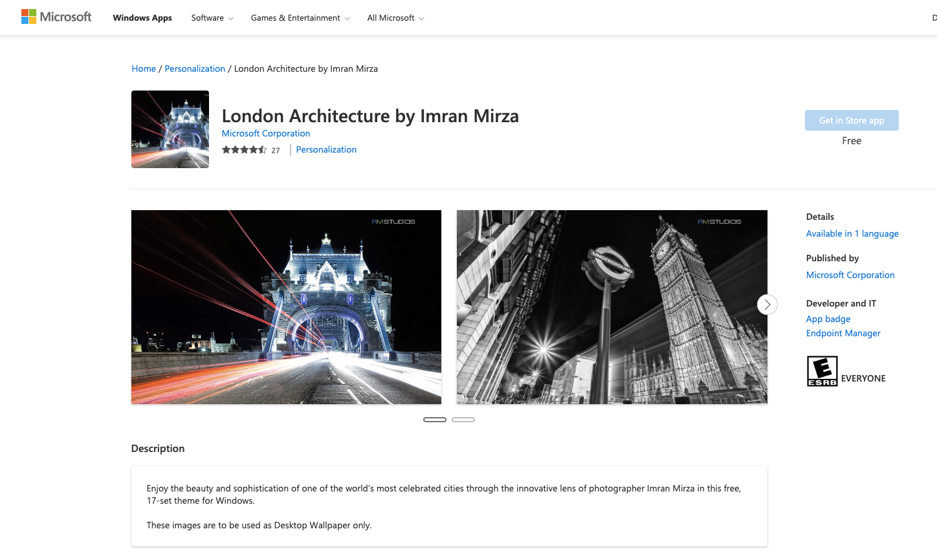The height and width of the screenshot is (560, 937).
Task: Open the ESRB Everyone rating icon
Action: (x=822, y=371)
